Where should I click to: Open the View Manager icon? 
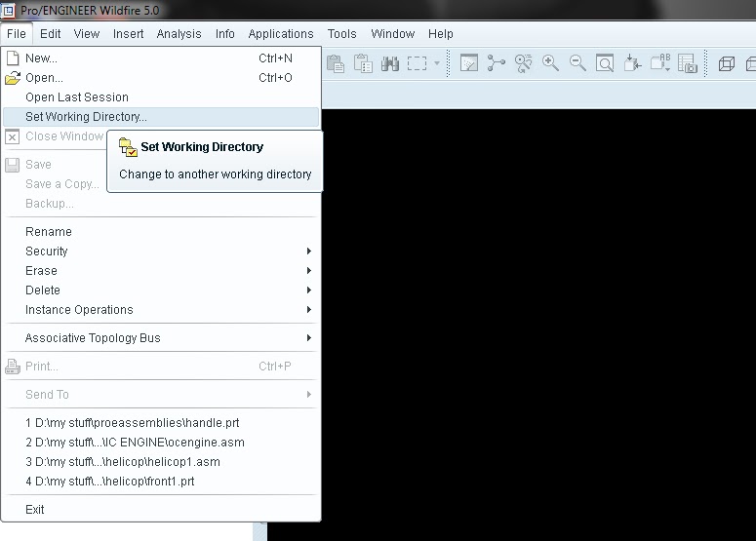[688, 63]
